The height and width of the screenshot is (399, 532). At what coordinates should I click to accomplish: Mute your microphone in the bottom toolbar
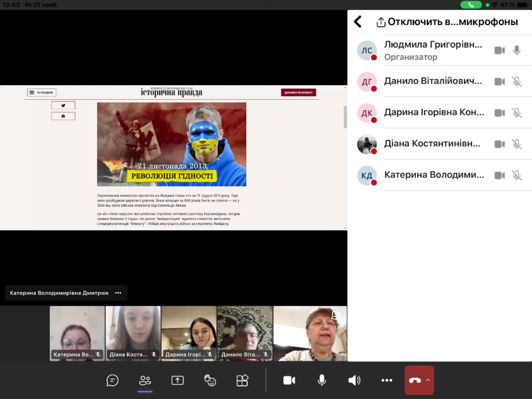pos(322,380)
